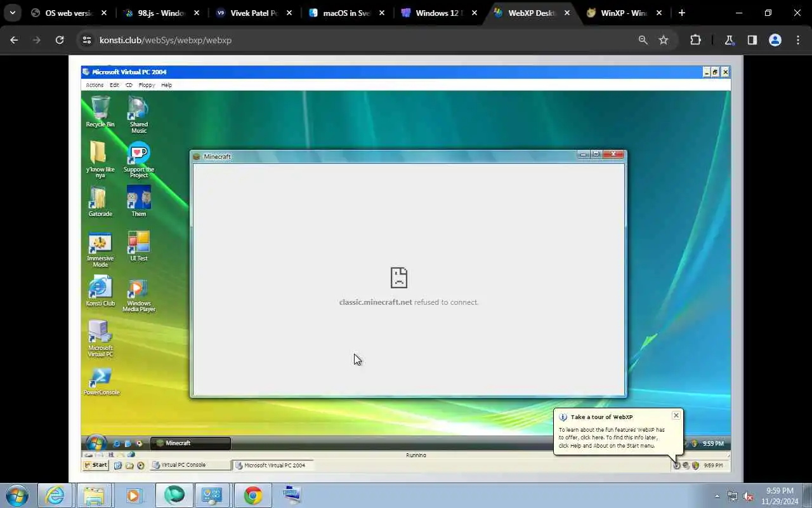Click the Minecraft window title bar icon

tap(197, 157)
